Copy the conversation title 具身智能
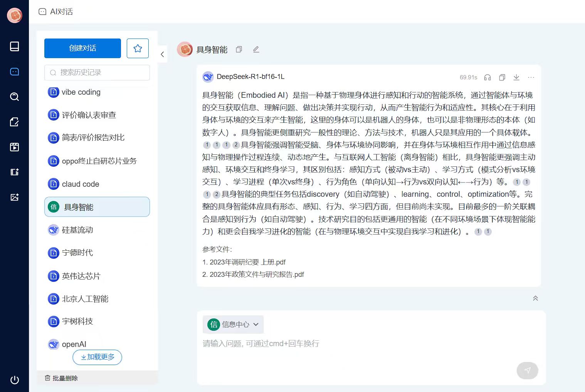Image resolution: width=585 pixels, height=392 pixels. tap(239, 49)
